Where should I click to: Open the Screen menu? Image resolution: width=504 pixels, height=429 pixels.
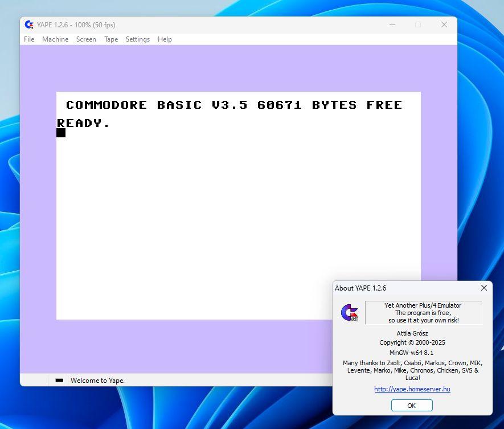86,39
